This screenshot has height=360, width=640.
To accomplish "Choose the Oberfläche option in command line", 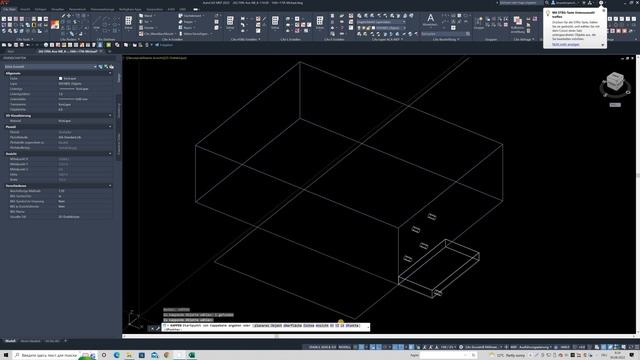I will point(292,326).
